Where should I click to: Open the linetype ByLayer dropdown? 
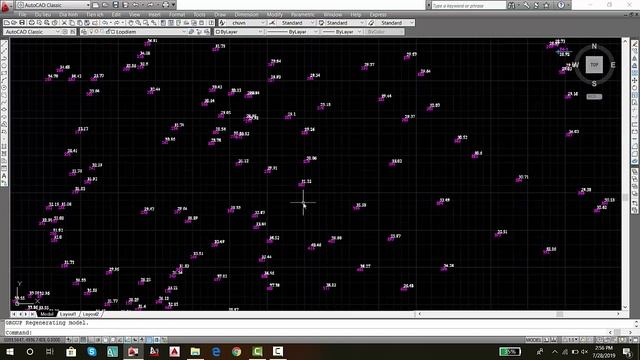click(x=292, y=31)
